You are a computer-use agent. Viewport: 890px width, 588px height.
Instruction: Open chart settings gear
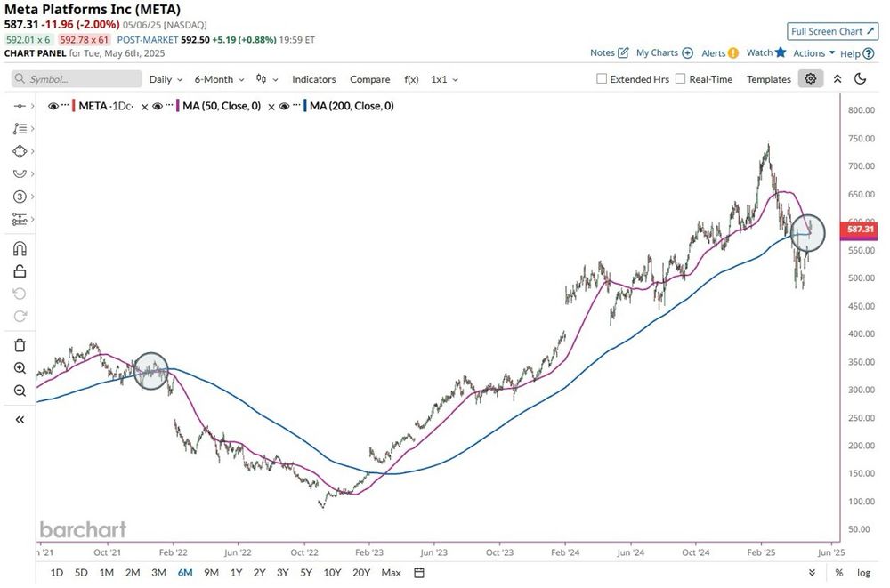(811, 79)
